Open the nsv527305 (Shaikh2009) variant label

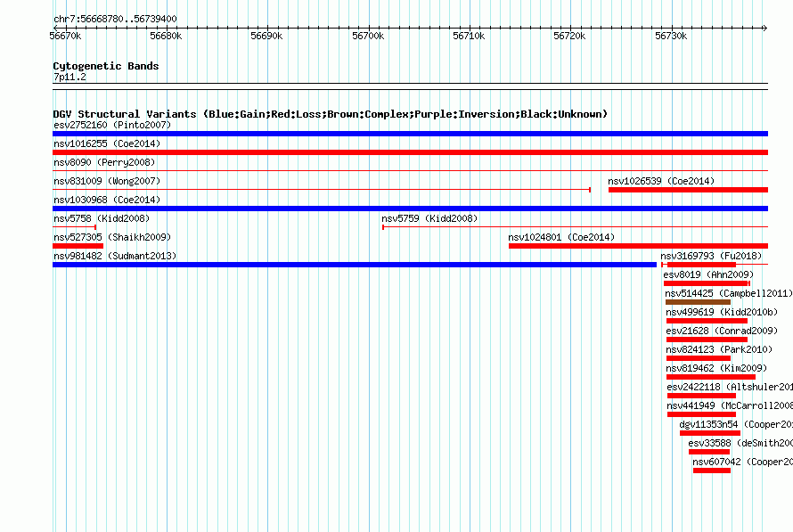(112, 237)
